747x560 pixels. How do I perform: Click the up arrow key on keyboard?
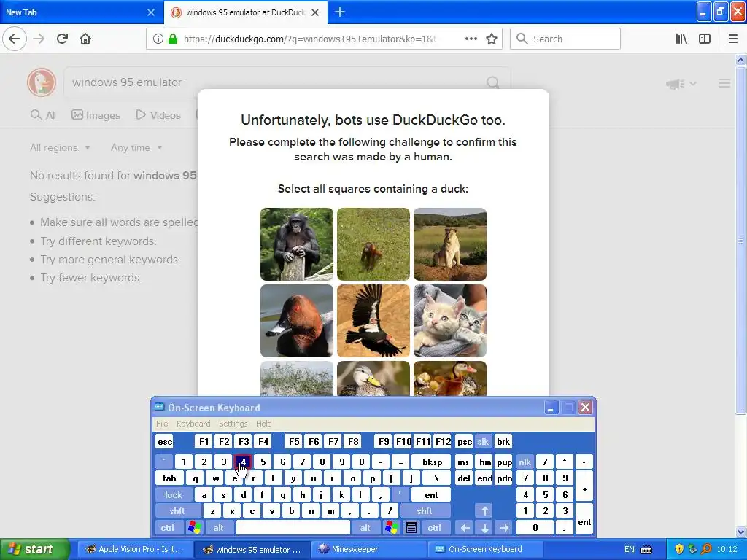coord(484,511)
